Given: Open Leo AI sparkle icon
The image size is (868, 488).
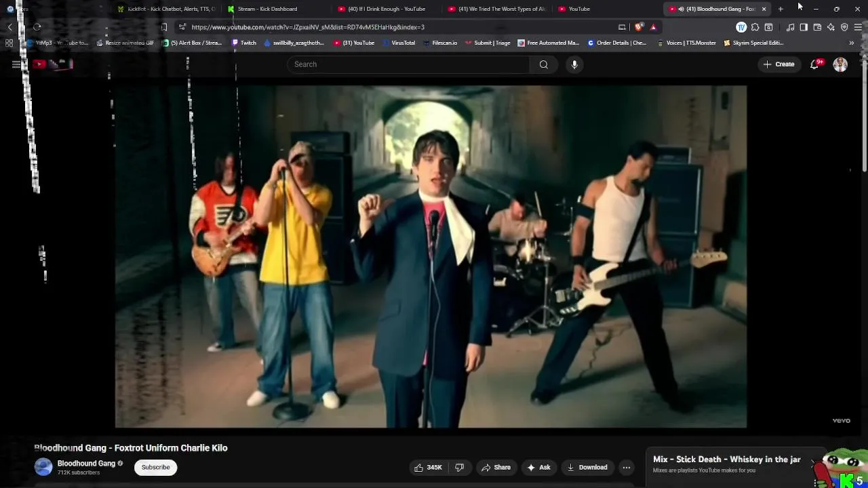Looking at the screenshot, I should pos(831,27).
